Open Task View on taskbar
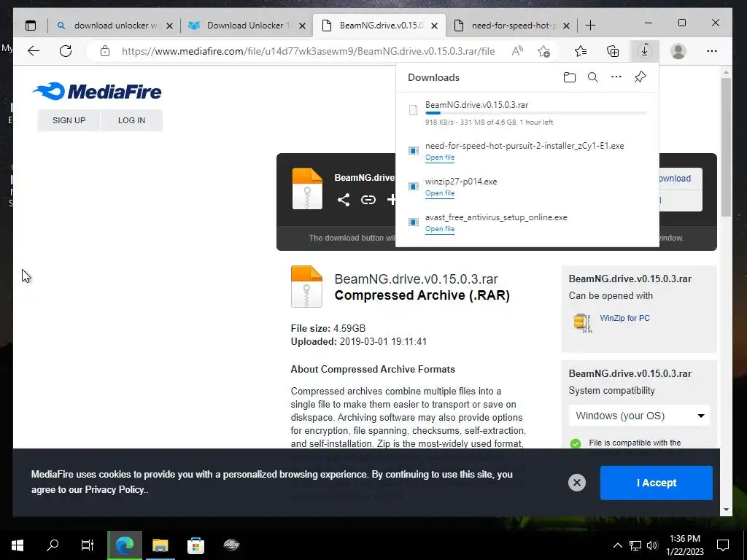The height and width of the screenshot is (560, 747). coord(88,545)
